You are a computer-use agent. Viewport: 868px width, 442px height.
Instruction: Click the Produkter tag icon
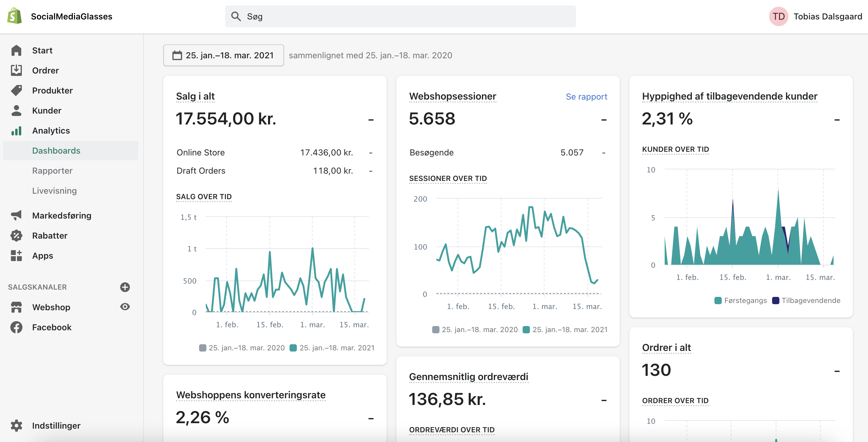coord(16,90)
